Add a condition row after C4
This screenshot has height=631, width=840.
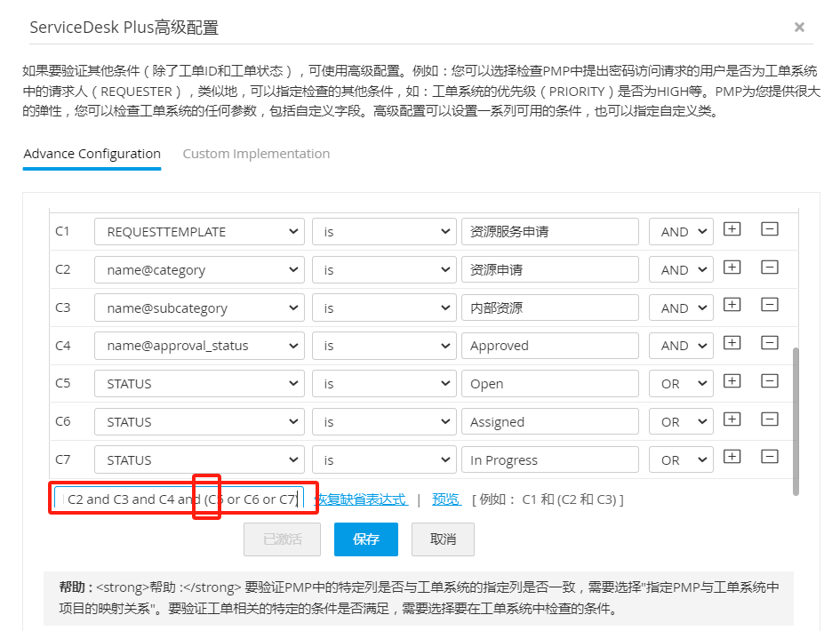tap(732, 343)
